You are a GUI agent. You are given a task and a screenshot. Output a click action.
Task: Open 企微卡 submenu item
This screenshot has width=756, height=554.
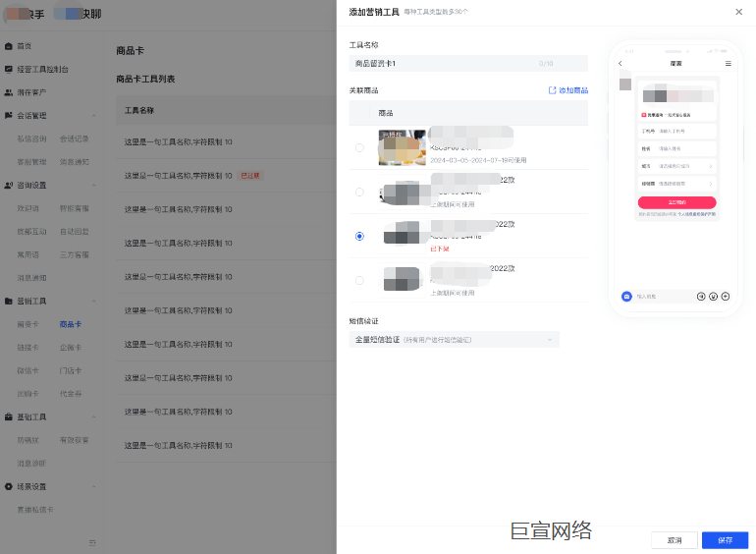click(71, 348)
